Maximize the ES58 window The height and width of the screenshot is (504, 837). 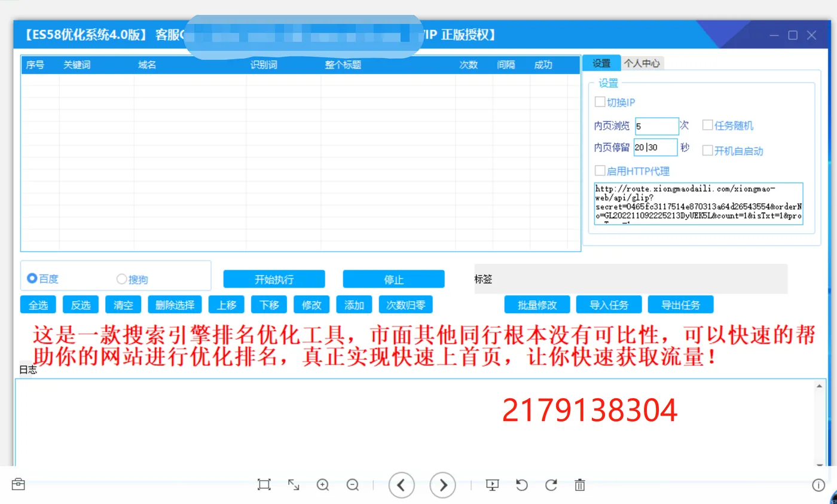coord(793,35)
